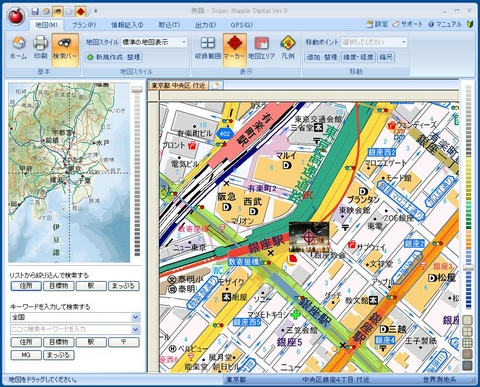Click the third grid layout icon at right

click(468, 343)
